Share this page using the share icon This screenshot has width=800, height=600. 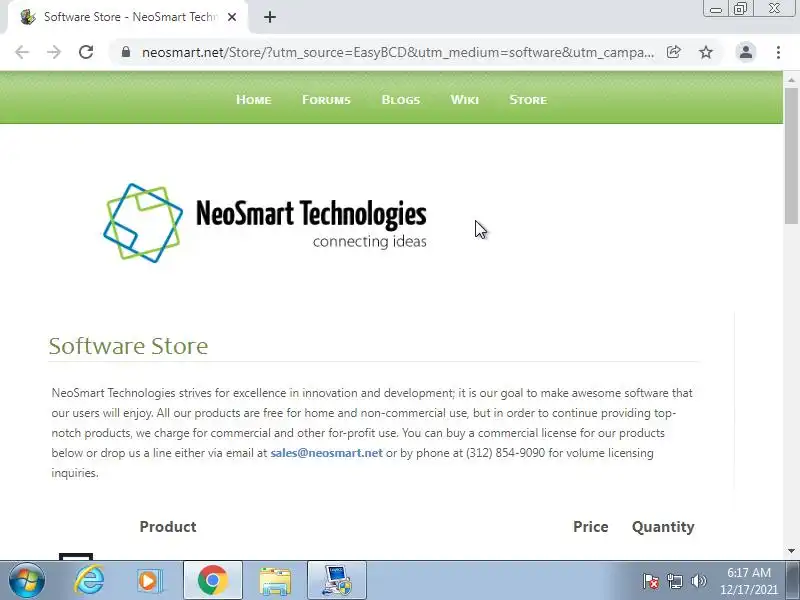tap(673, 52)
